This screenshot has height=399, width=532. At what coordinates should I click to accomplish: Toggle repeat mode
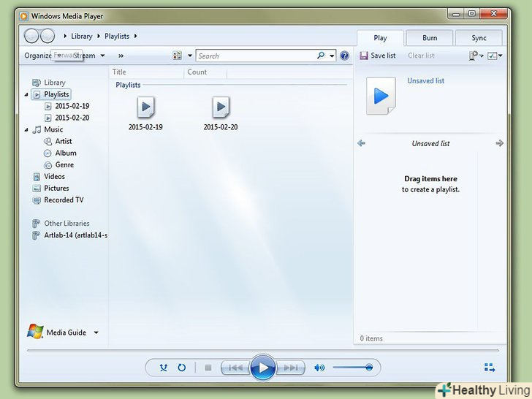(182, 368)
